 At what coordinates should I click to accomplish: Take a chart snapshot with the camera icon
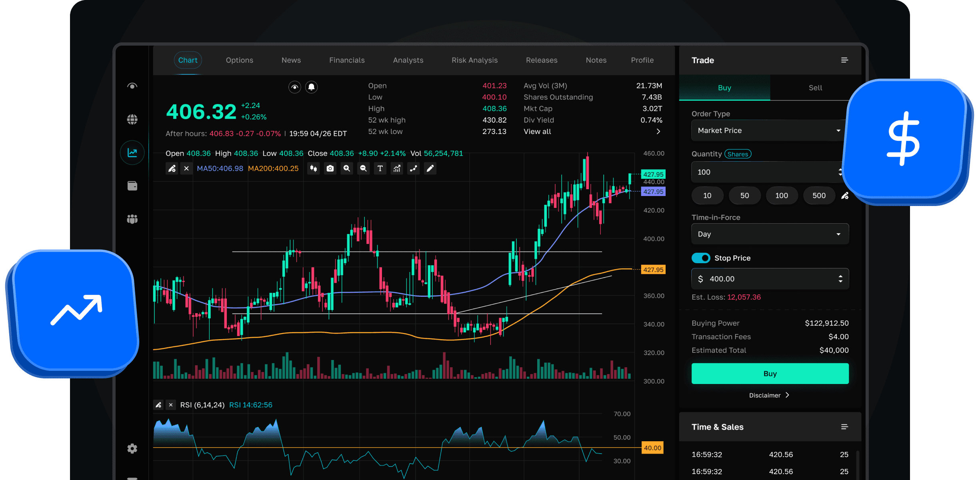pyautogui.click(x=330, y=168)
